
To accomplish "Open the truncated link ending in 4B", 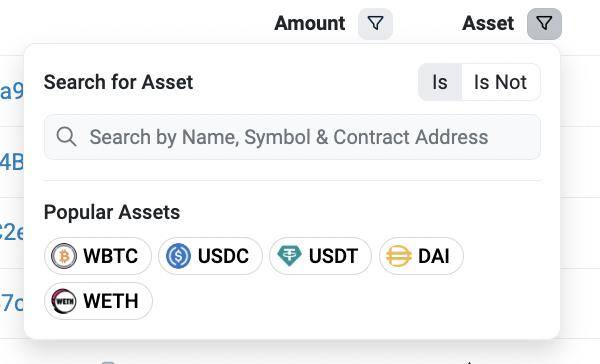I will 11,162.
